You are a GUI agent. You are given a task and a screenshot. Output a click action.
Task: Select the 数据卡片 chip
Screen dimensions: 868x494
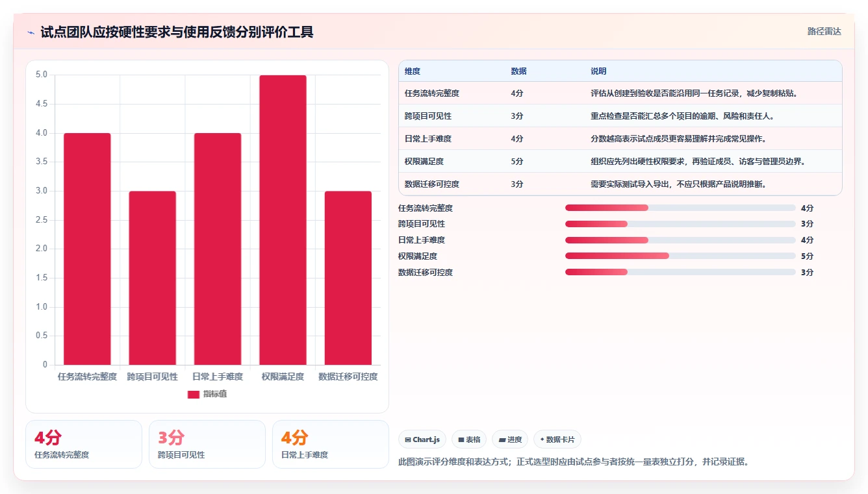557,439
